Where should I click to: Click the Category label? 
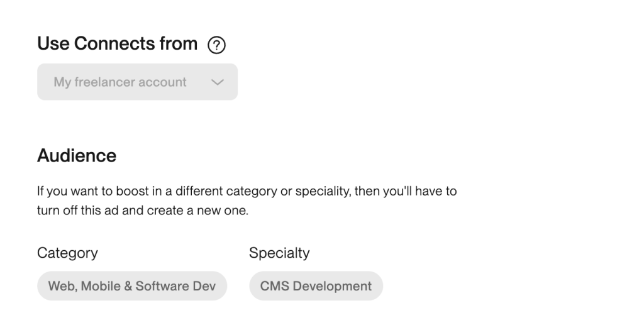[67, 253]
